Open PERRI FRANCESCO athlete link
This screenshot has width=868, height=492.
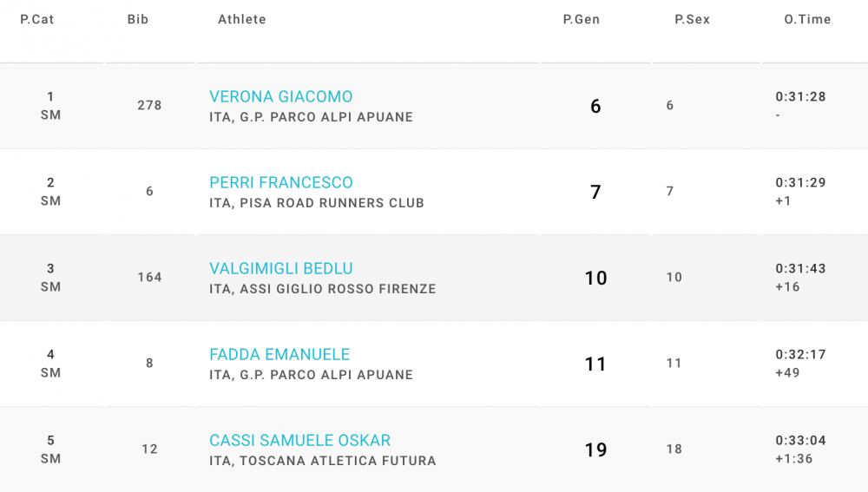click(x=280, y=182)
